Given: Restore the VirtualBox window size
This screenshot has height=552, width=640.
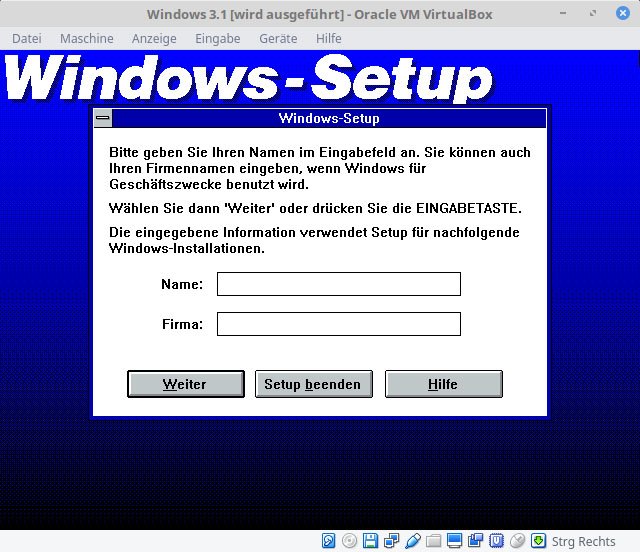Looking at the screenshot, I should [x=593, y=13].
